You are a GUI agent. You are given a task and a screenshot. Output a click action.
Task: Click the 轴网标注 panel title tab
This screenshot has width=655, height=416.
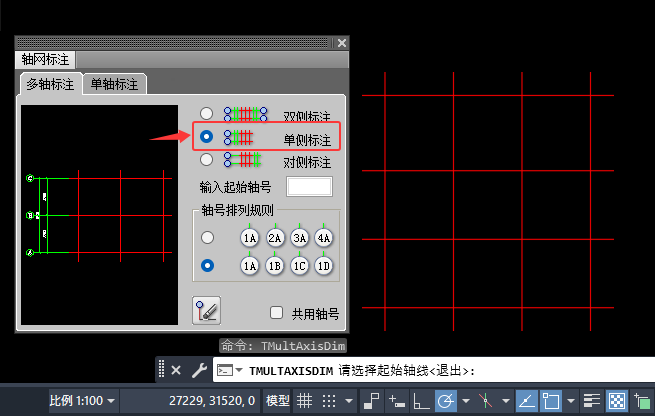(45, 59)
